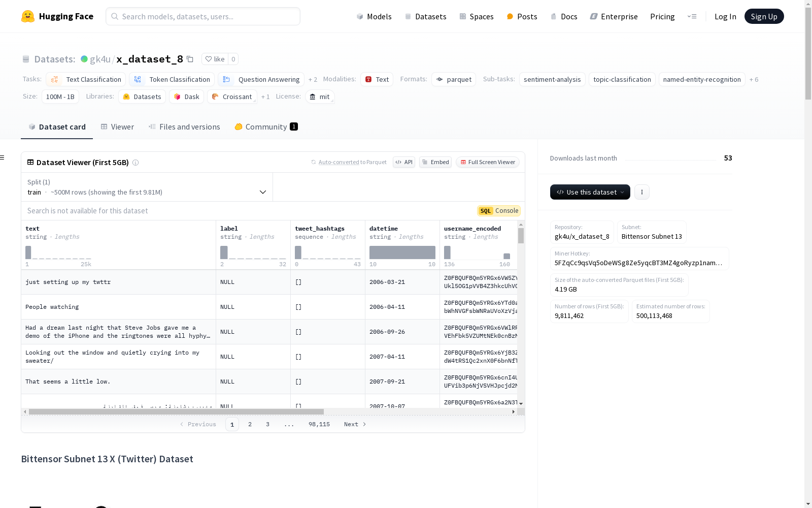The height and width of the screenshot is (508, 812).
Task: Switch to the Viewer tab
Action: click(x=117, y=127)
